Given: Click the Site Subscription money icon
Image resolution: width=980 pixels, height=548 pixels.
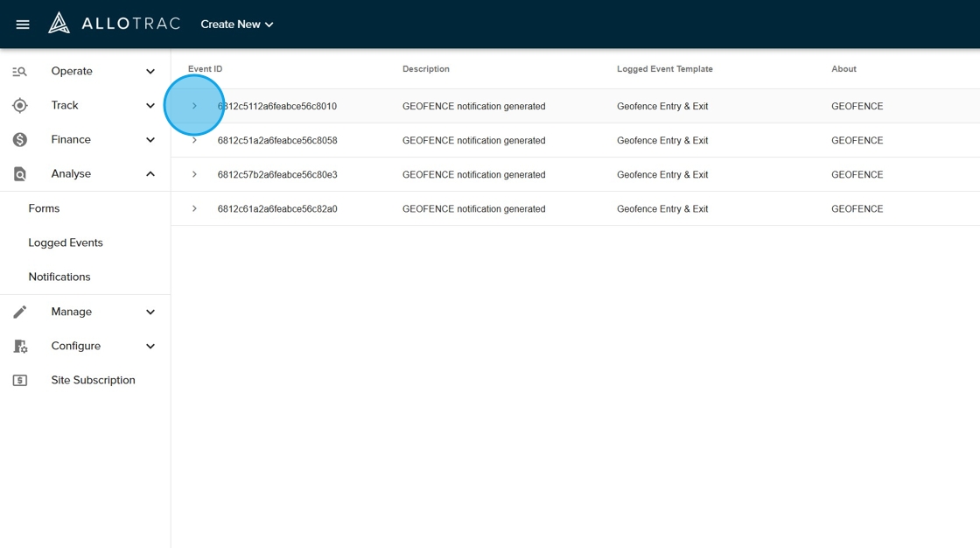Looking at the screenshot, I should [19, 381].
